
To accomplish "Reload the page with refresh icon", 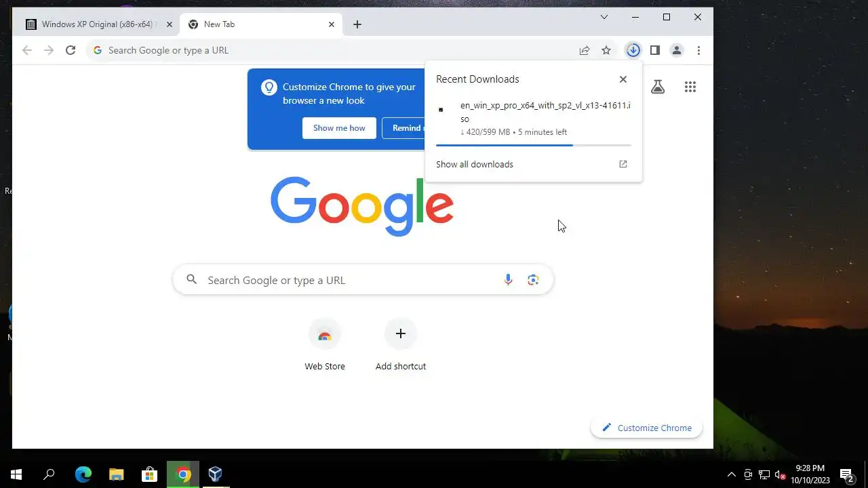I will (71, 50).
